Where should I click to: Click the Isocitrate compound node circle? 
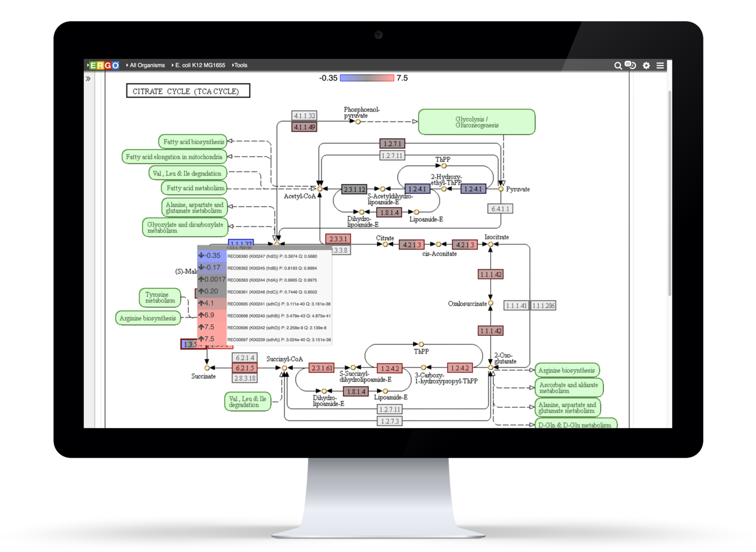(x=490, y=244)
